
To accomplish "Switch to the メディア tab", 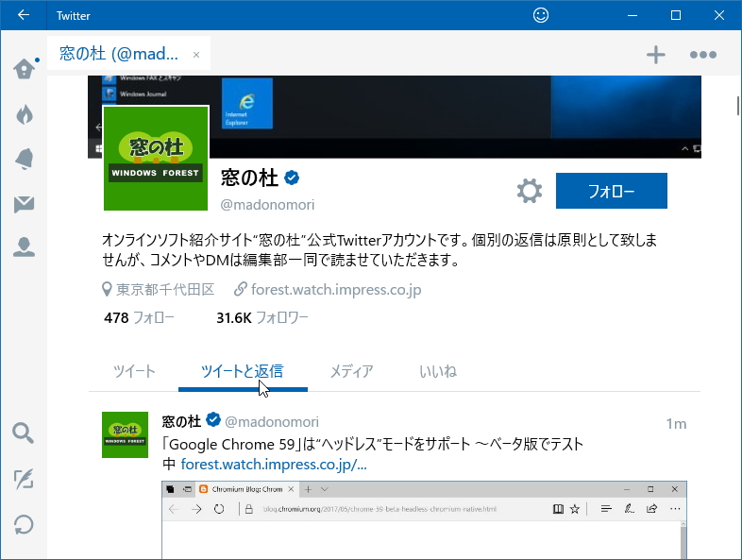I will pyautogui.click(x=351, y=371).
